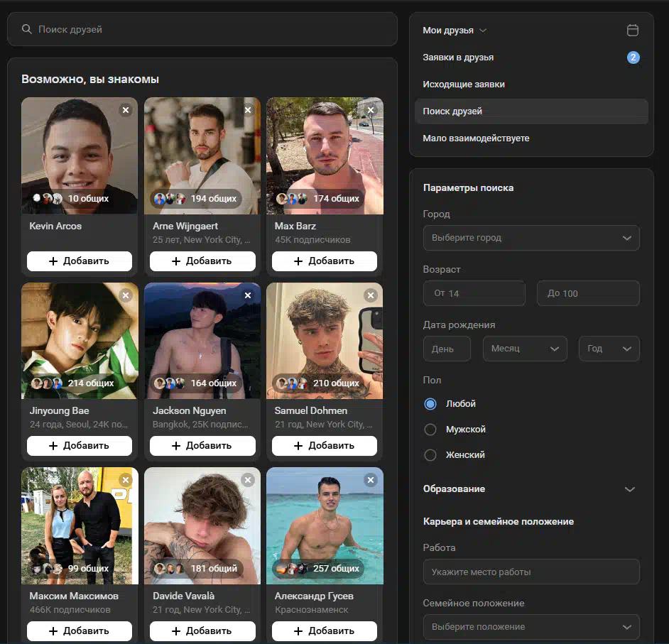The height and width of the screenshot is (644, 669).
Task: Click the magnifier icon in friend search
Action: pos(26,29)
